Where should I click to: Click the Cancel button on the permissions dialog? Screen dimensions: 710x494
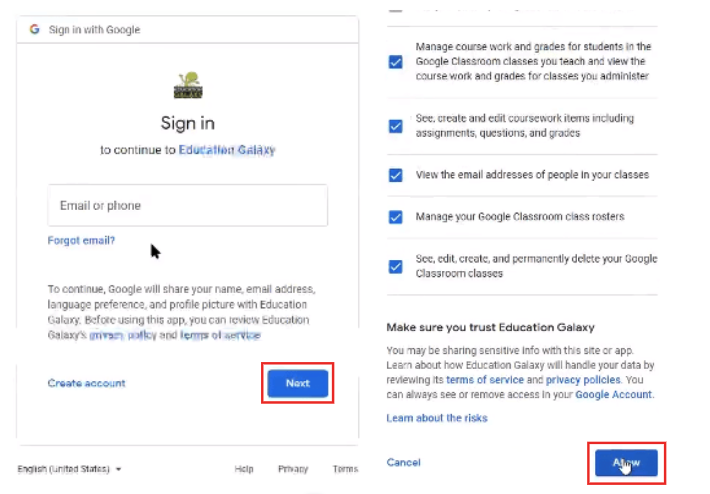point(403,462)
